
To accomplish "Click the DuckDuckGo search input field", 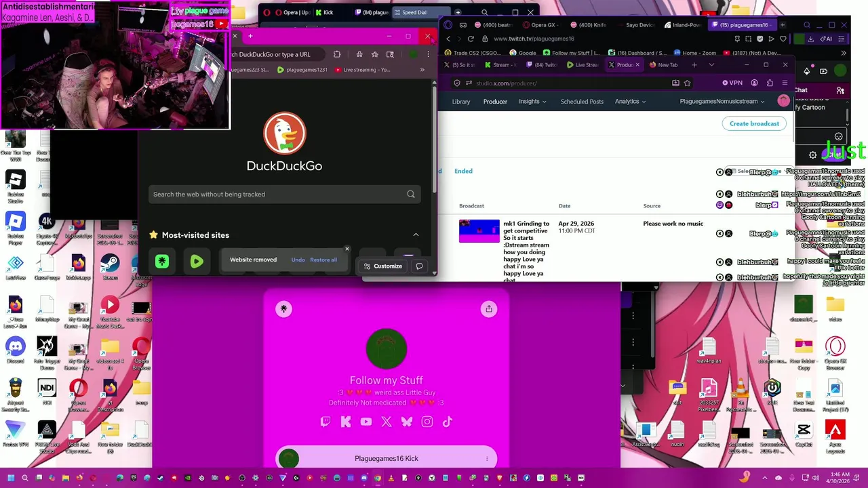I will coord(285,194).
